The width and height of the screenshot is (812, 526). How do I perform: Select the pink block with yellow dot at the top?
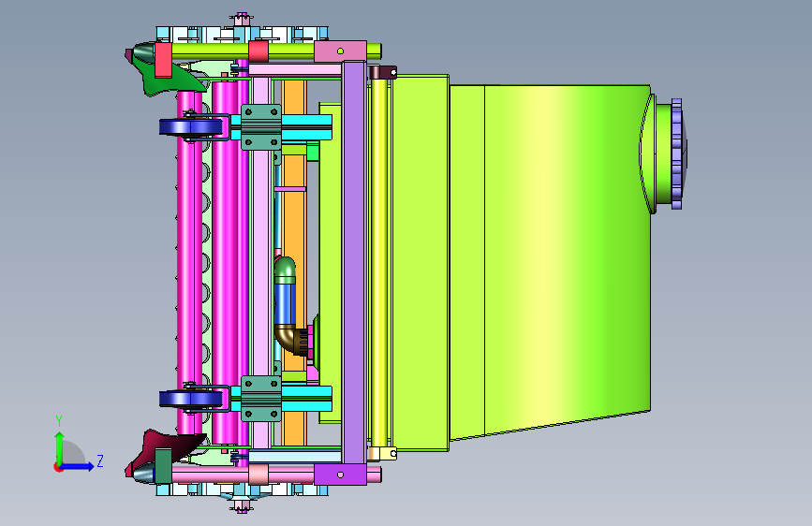coord(340,51)
